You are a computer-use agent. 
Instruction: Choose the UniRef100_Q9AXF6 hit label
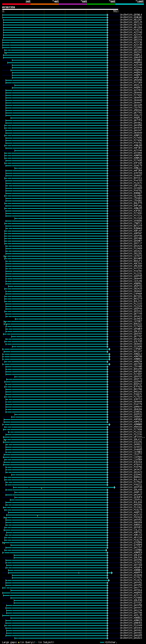(x=131, y=57)
